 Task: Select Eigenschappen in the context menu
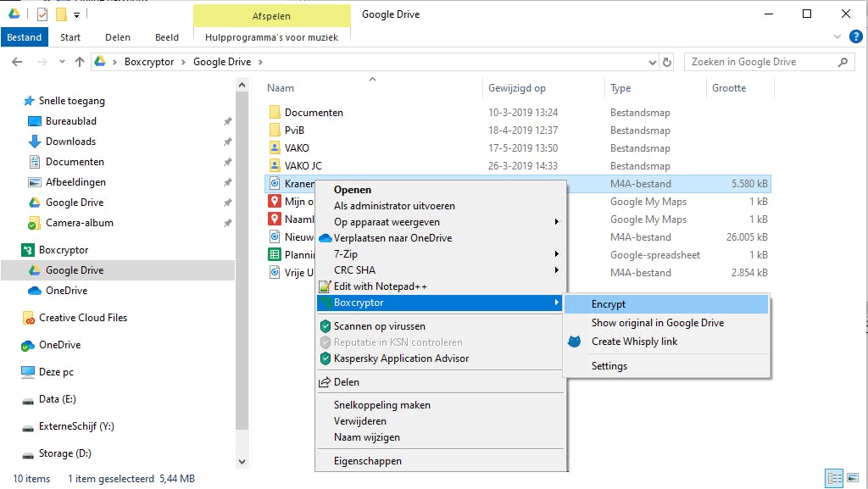click(x=368, y=461)
